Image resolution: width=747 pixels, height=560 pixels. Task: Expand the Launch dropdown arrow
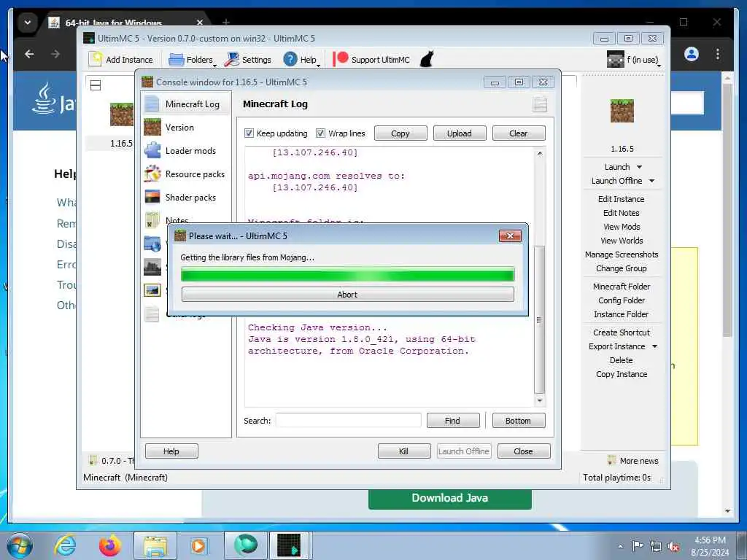(x=639, y=167)
